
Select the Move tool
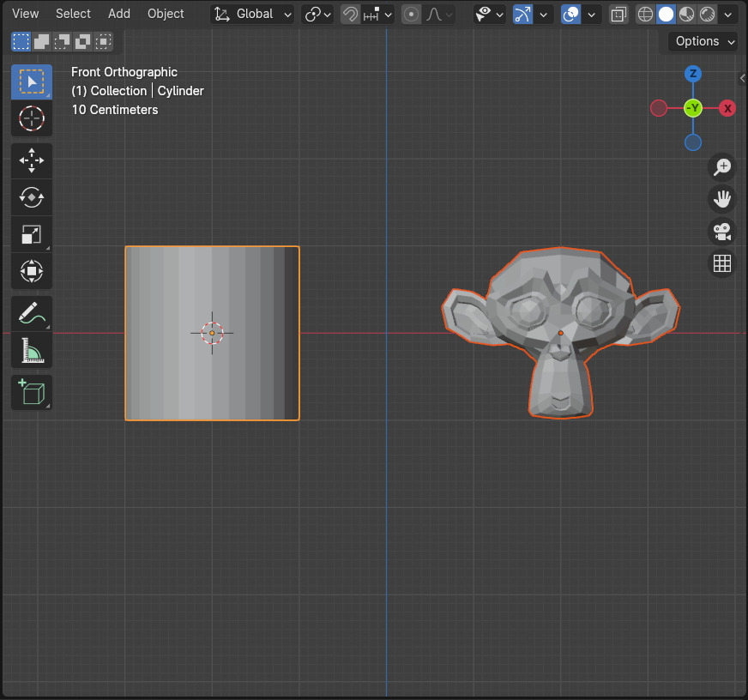click(32, 160)
